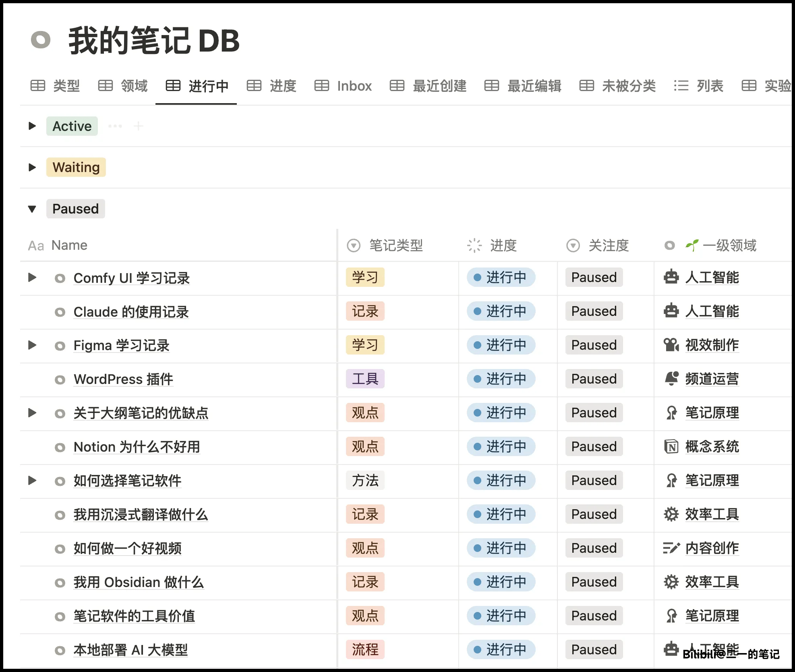Switch to the 进度 view tab
The width and height of the screenshot is (795, 672).
click(271, 86)
